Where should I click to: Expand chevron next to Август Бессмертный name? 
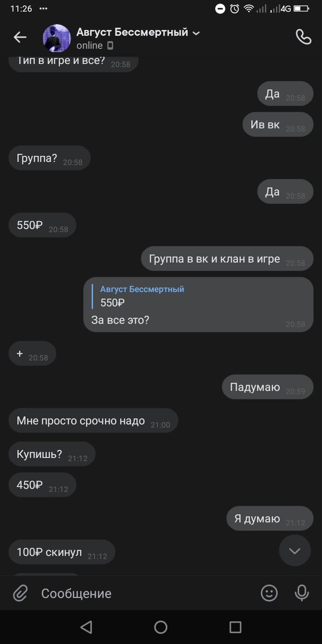[x=196, y=33]
